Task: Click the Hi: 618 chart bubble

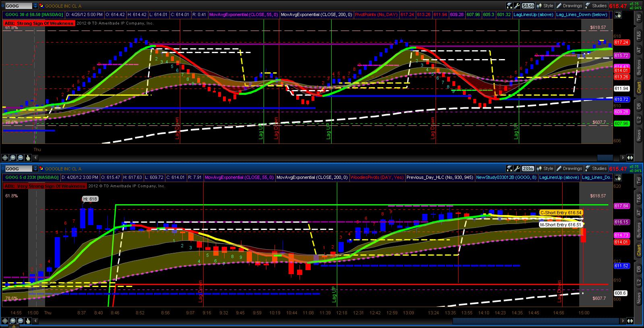Action: 90,199
